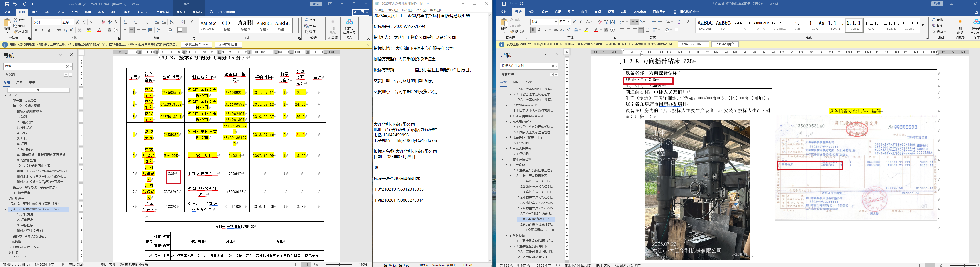Open 四号 font size dropdown, right Word
This screenshot has width=980, height=267.
[569, 22]
